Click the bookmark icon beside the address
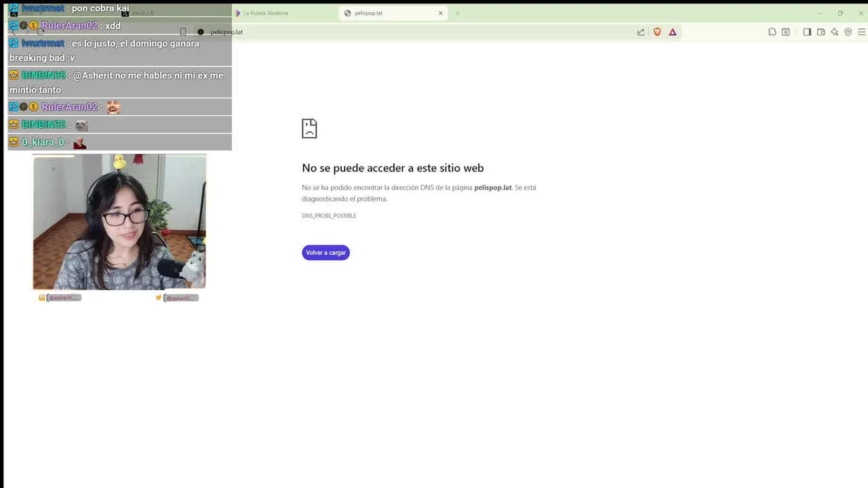This screenshot has height=488, width=868. [183, 32]
